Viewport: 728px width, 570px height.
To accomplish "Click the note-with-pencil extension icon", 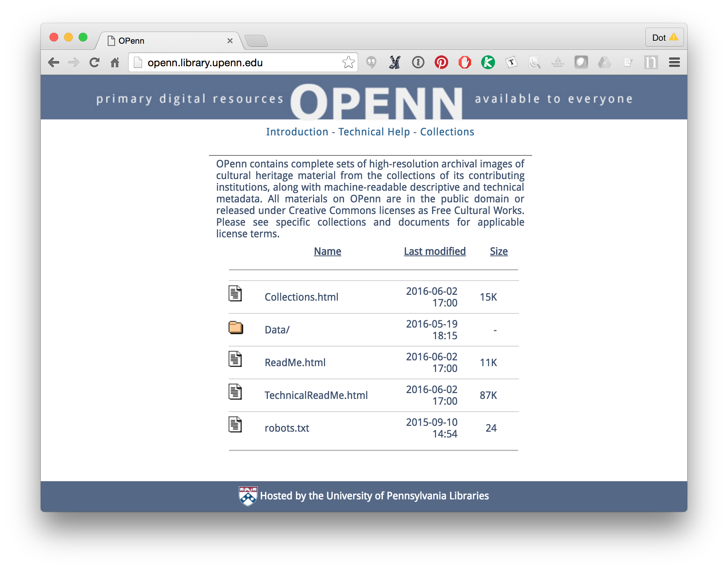I will click(628, 62).
